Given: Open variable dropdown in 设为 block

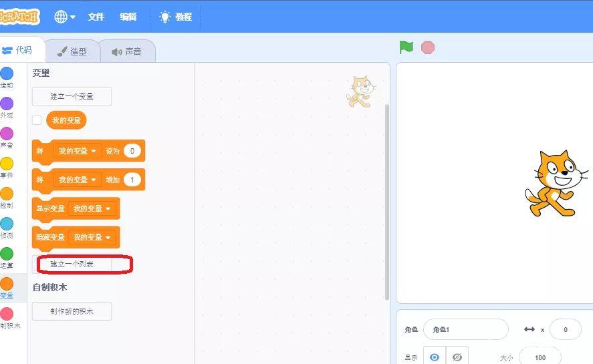Looking at the screenshot, I should pos(78,151).
